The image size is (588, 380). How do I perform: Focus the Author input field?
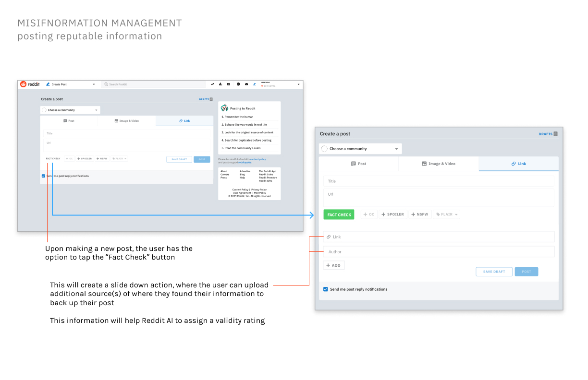(439, 251)
